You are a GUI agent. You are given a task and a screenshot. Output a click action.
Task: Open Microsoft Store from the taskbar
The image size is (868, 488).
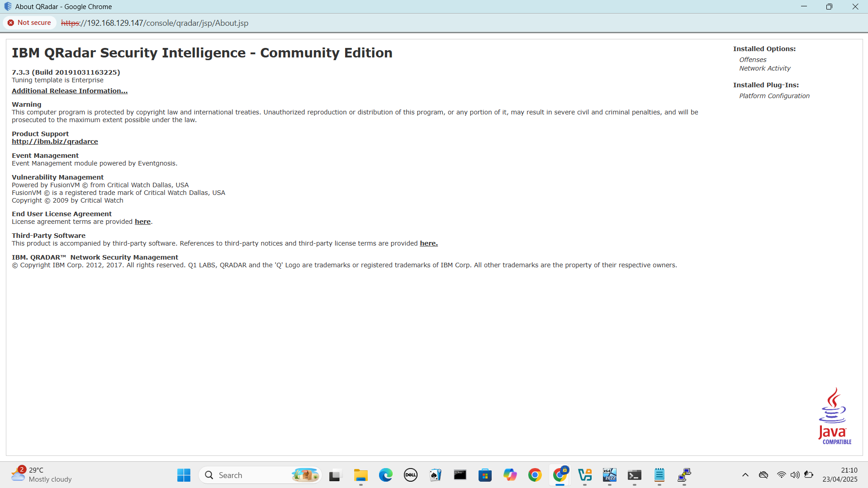tap(485, 475)
